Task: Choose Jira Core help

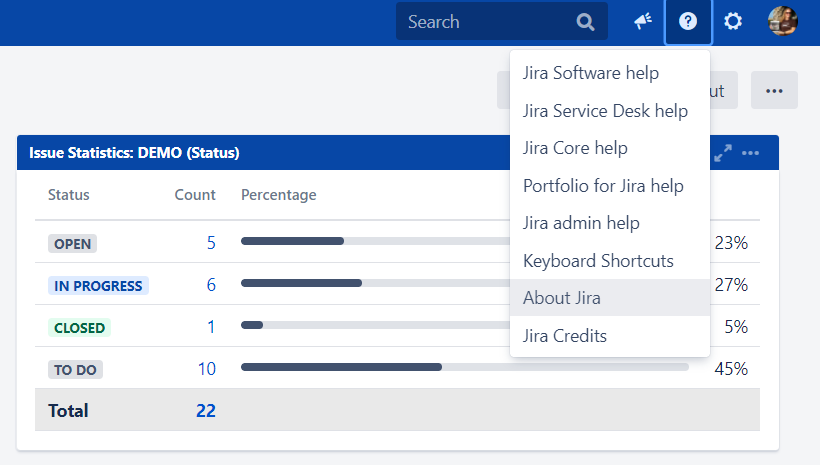Action: tap(610, 148)
